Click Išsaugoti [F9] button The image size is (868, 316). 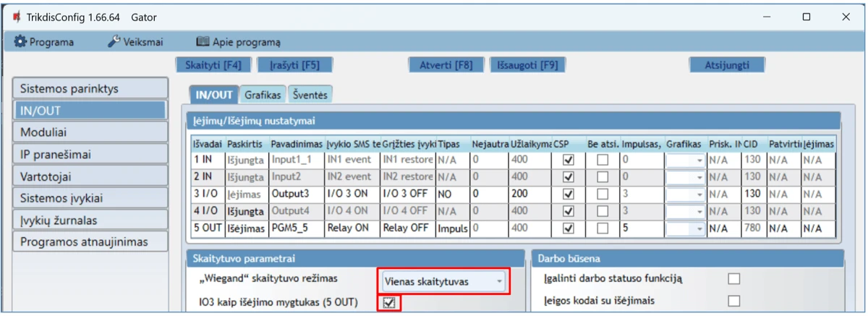click(x=527, y=65)
